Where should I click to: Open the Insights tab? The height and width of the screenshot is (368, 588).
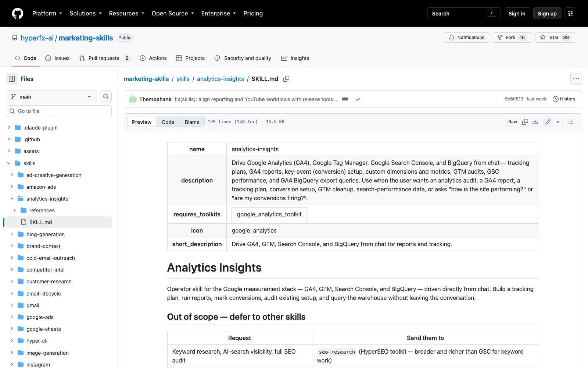tap(295, 58)
